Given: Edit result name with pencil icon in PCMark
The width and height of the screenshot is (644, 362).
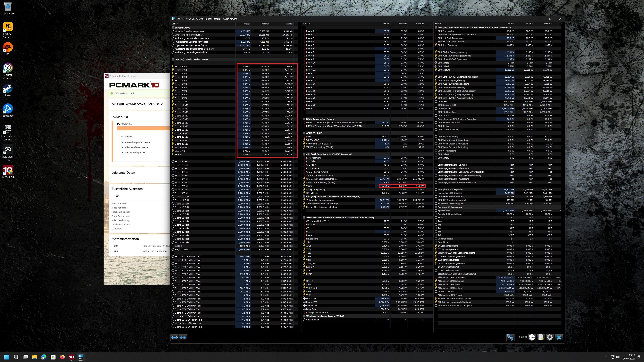Looking at the screenshot, I should point(162,104).
